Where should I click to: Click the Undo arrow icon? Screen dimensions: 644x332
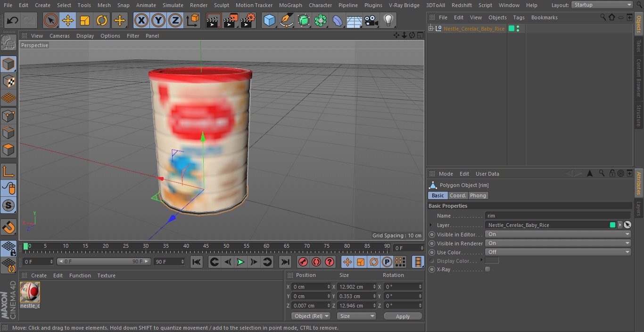pos(13,20)
